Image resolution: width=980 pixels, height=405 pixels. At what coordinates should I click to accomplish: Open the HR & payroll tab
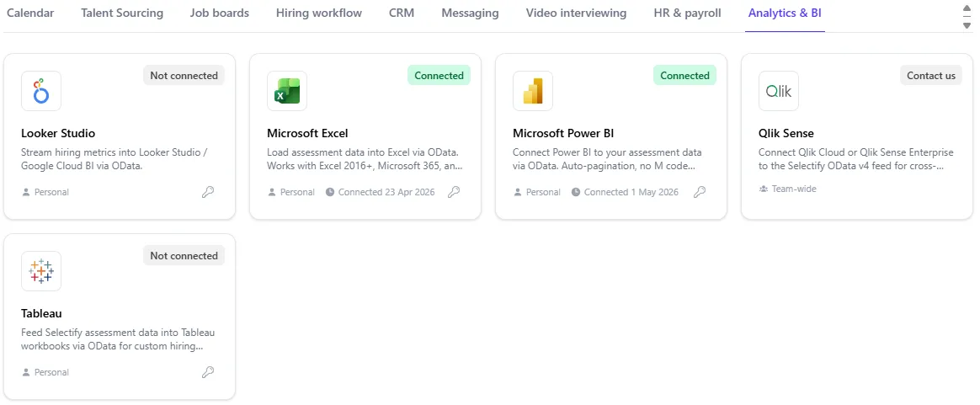click(688, 13)
